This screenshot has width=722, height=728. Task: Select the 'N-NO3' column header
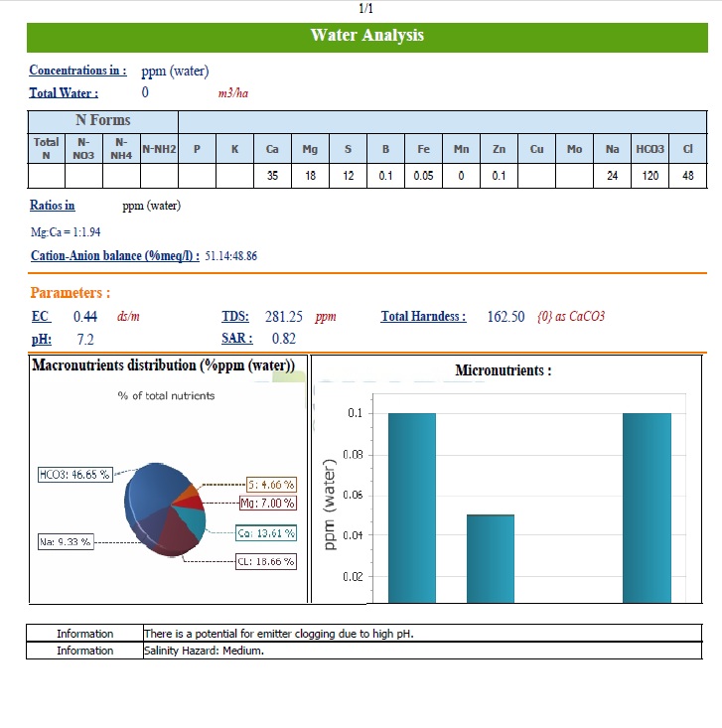(x=83, y=149)
